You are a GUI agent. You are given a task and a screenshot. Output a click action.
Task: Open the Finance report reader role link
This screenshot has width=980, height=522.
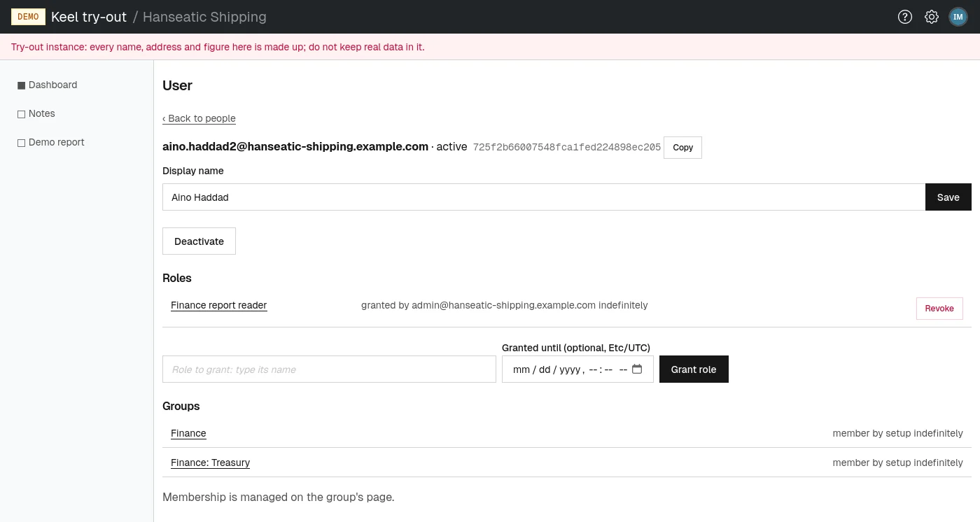[x=218, y=305]
